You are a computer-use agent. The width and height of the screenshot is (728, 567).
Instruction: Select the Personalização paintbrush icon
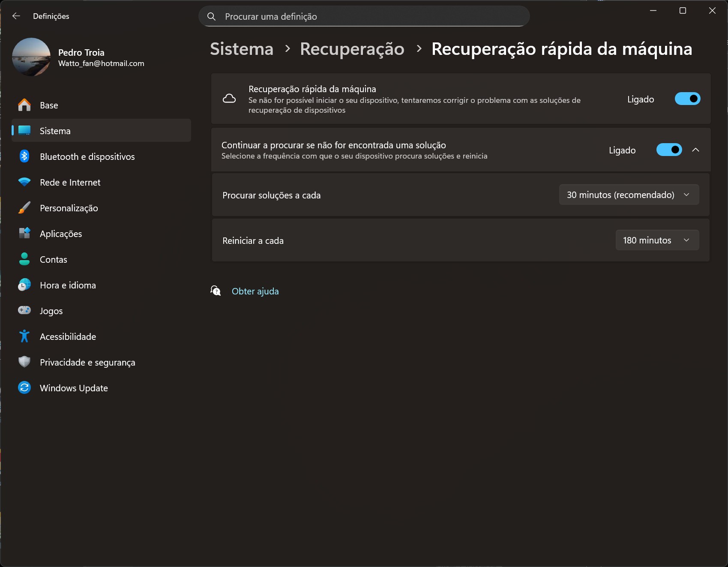(x=24, y=208)
